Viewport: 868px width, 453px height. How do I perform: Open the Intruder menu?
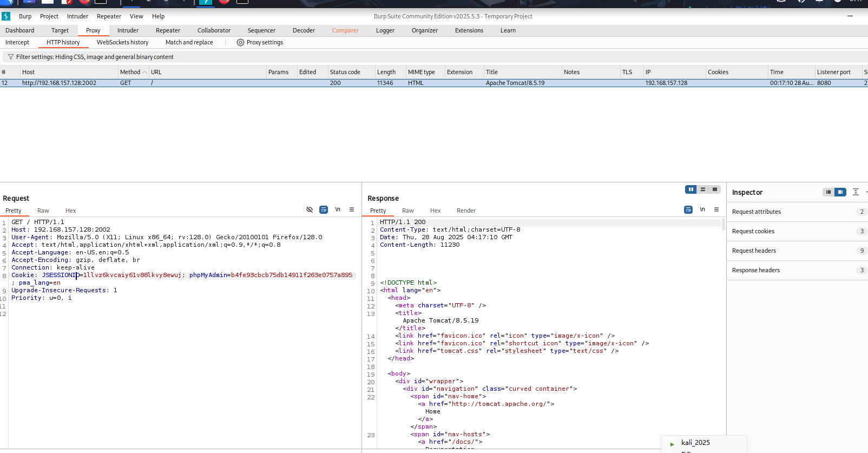77,16
